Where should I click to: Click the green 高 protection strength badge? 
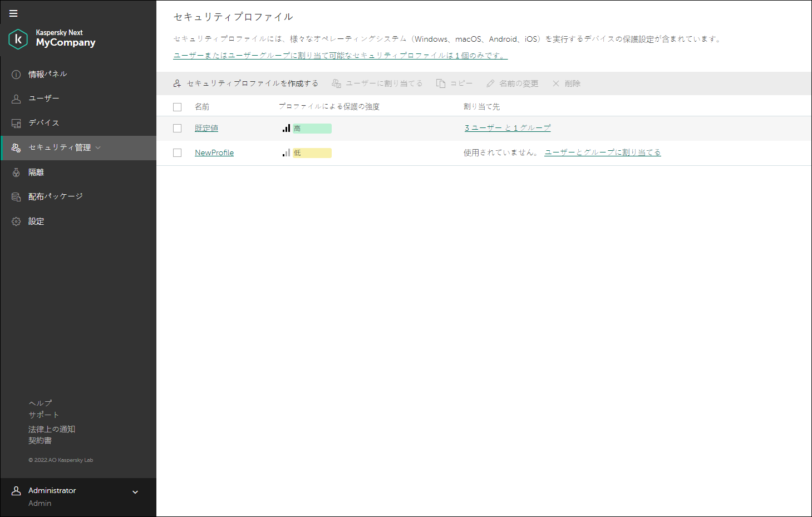tap(312, 128)
